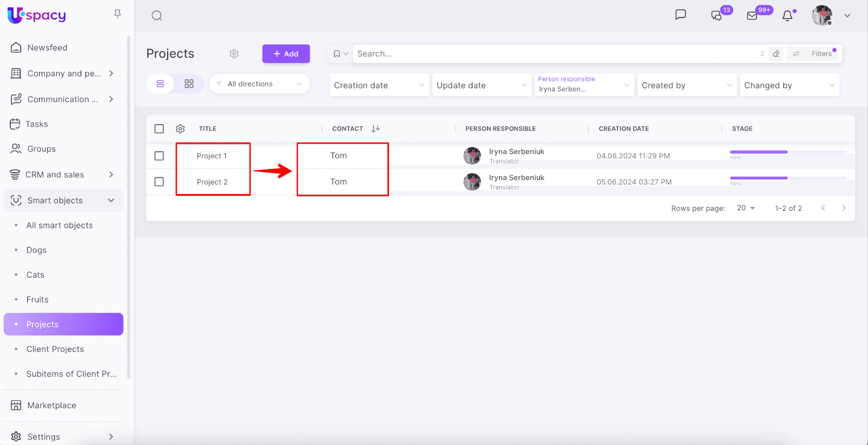This screenshot has width=868, height=445.
Task: Expand the Creation date filter dropdown
Action: coord(379,85)
